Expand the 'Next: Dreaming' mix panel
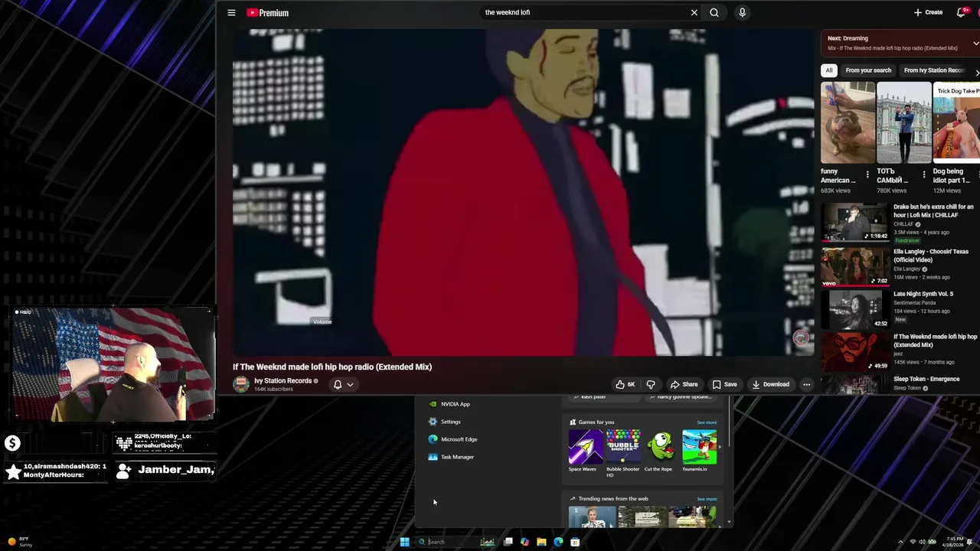 pyautogui.click(x=975, y=44)
